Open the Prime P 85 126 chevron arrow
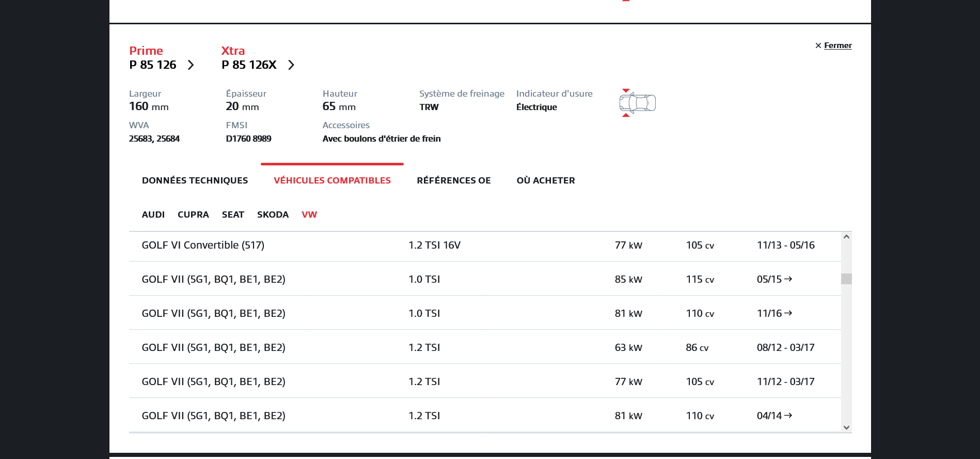Viewport: 980px width, 459px height. pyautogui.click(x=191, y=65)
